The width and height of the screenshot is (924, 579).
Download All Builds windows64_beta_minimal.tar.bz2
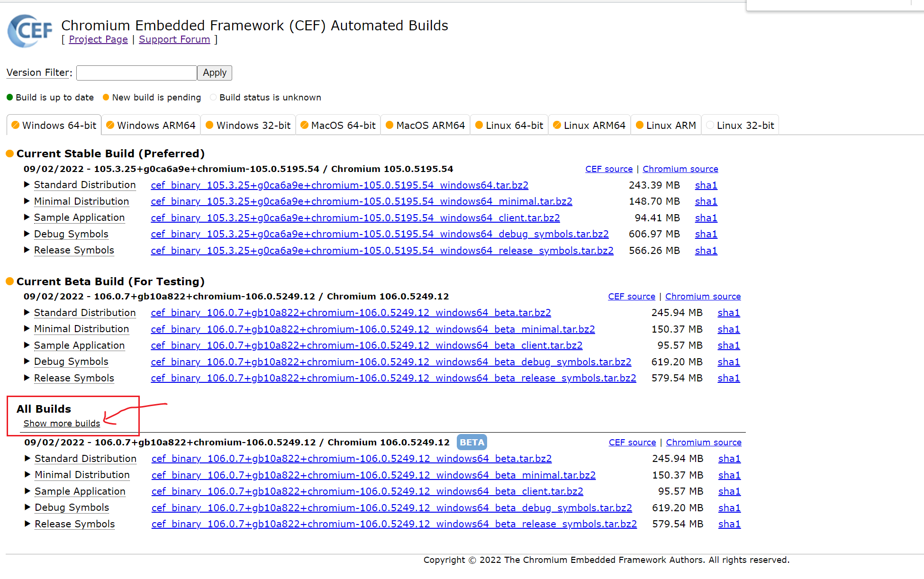373,475
